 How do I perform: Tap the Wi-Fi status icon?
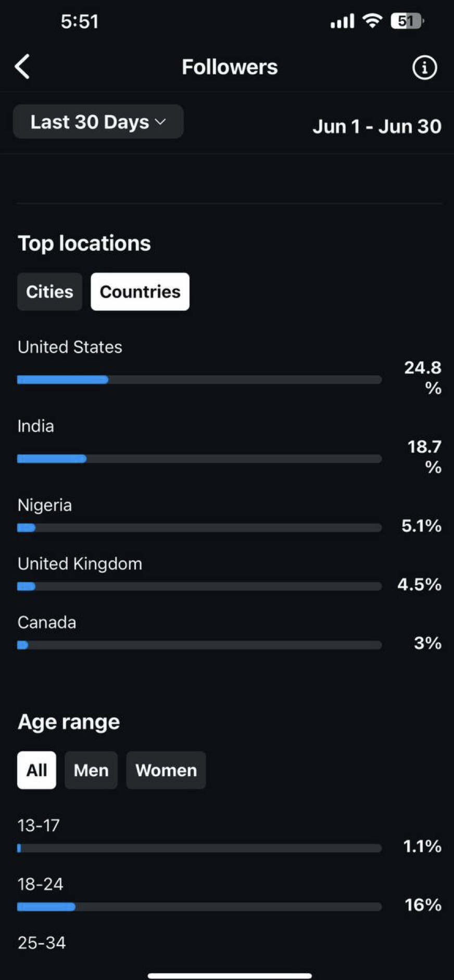[x=372, y=21]
